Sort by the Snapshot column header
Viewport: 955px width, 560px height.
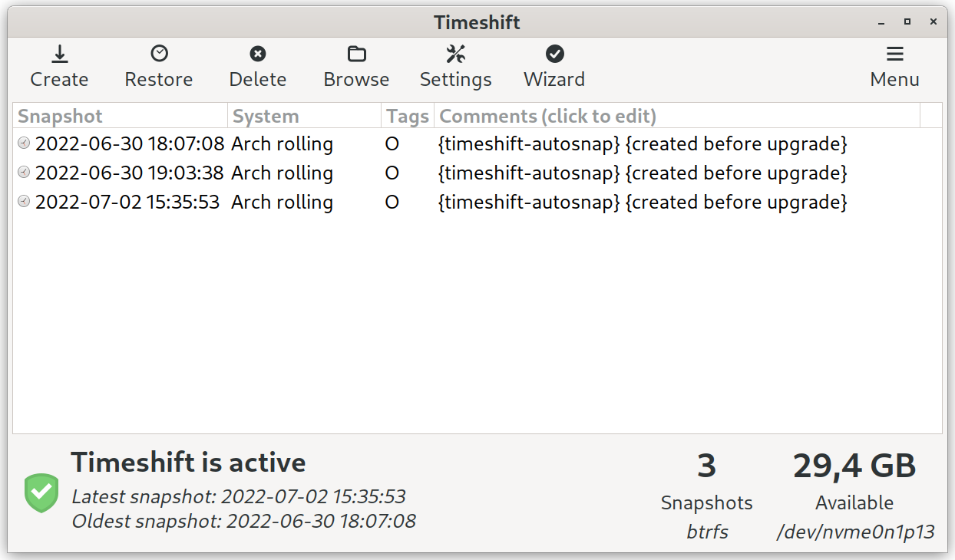(121, 116)
